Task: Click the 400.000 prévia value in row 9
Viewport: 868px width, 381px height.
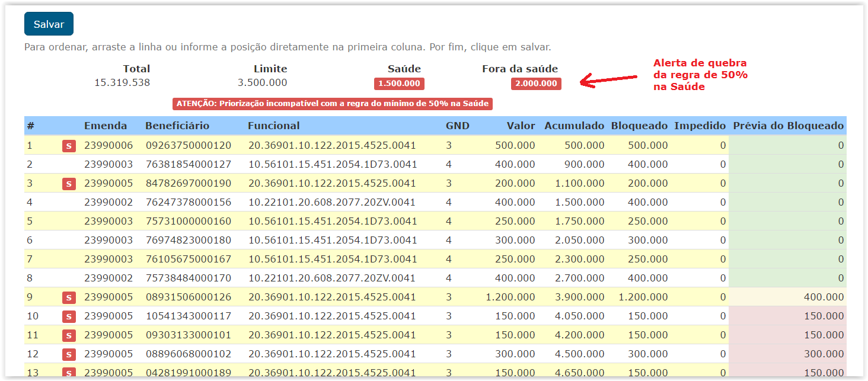Action: 824,297
